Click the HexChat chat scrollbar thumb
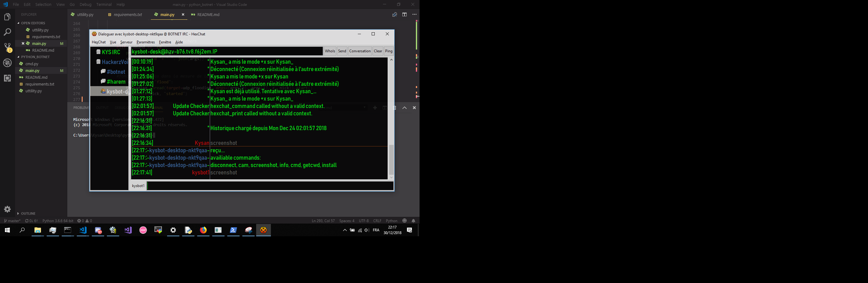The image size is (868, 283). coord(391,160)
